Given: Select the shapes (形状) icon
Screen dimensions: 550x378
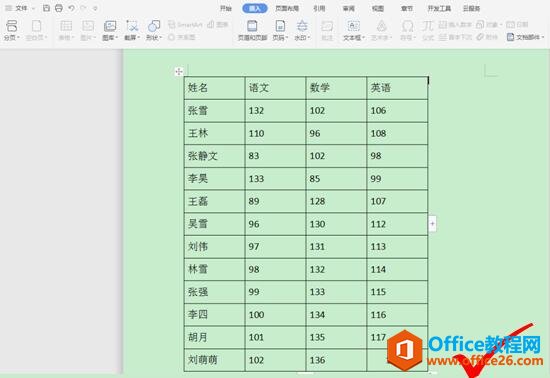Looking at the screenshot, I should coord(154,30).
